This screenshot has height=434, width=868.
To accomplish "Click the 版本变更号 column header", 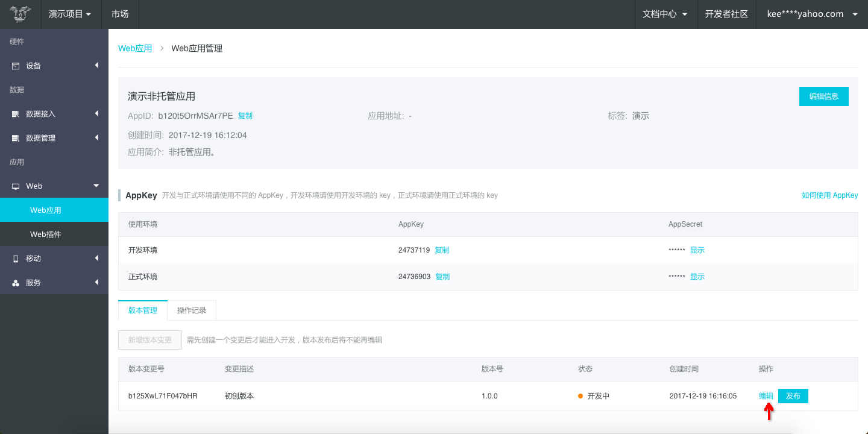I will (146, 369).
